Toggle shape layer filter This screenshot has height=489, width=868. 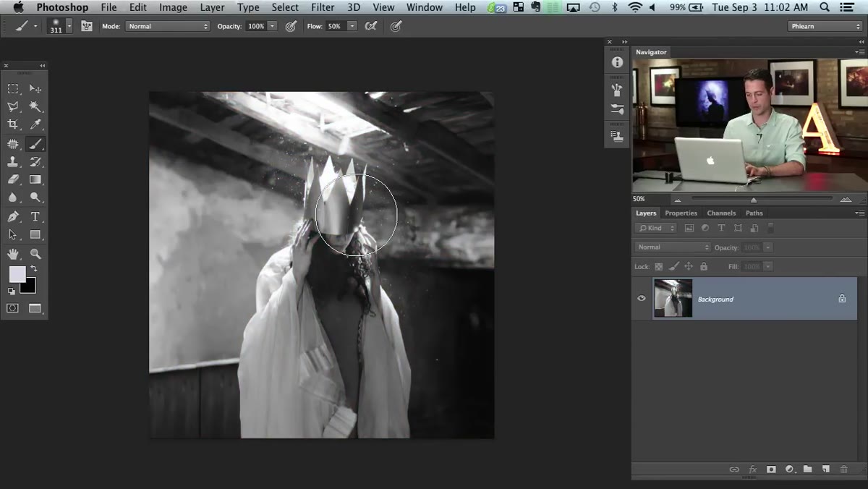[738, 228]
